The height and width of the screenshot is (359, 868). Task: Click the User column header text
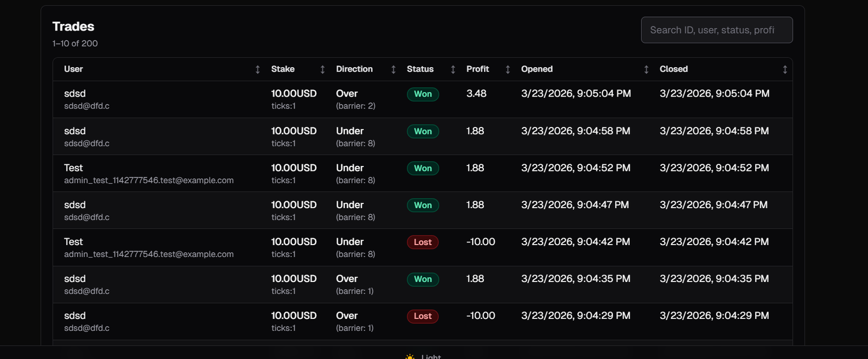73,69
